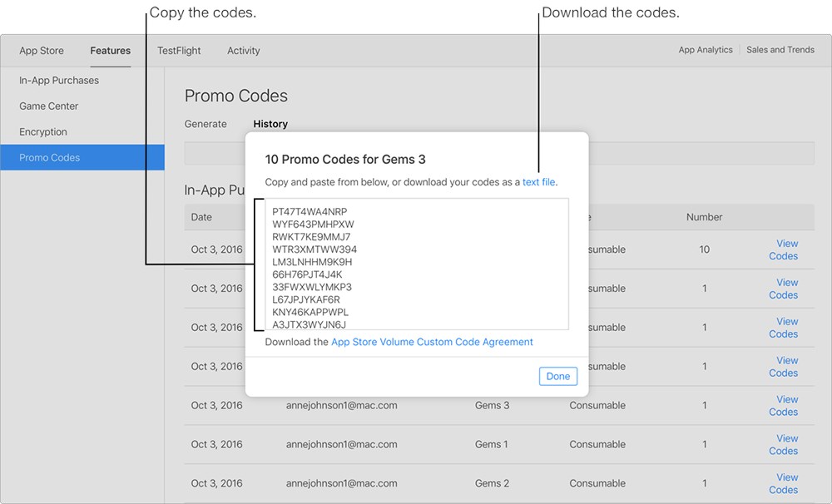Select Promo Codes sidebar item

coord(82,157)
